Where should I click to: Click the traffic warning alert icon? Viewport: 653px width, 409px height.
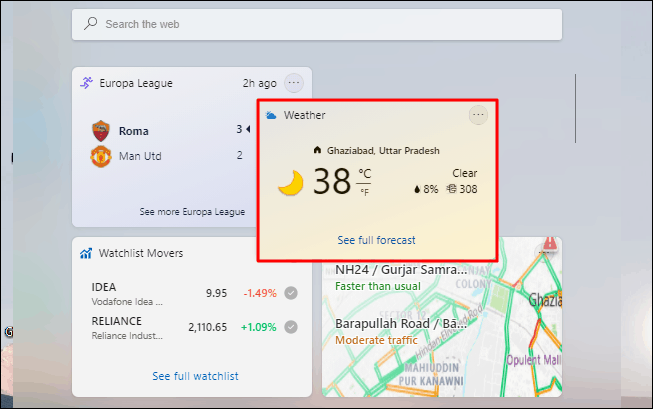[550, 243]
